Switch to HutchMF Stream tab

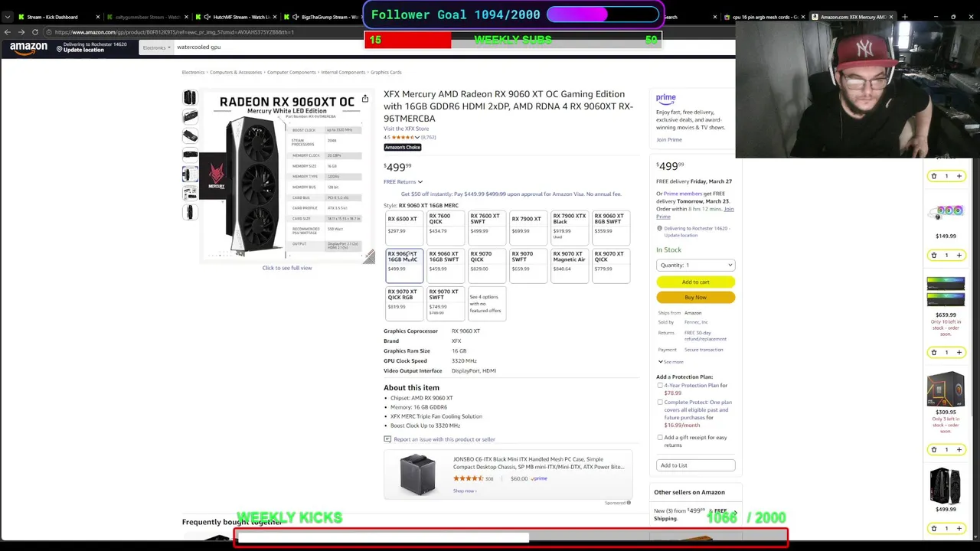click(237, 17)
